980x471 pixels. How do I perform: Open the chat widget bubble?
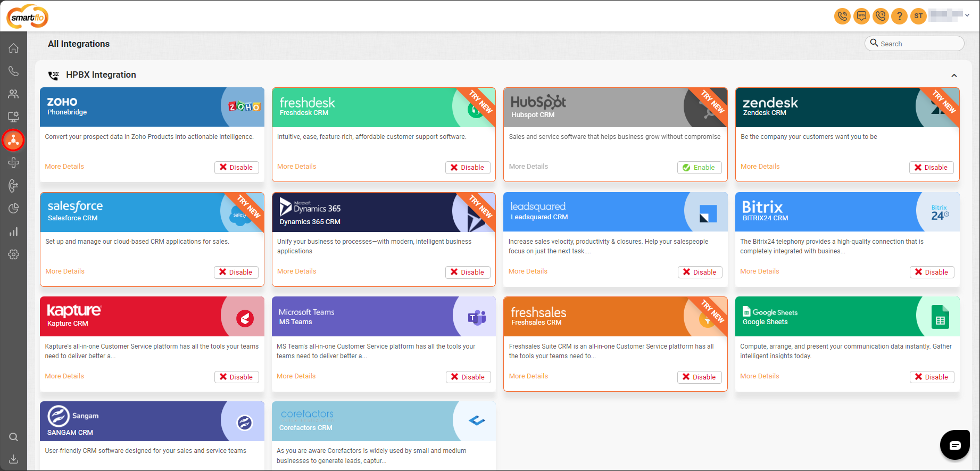(x=955, y=445)
